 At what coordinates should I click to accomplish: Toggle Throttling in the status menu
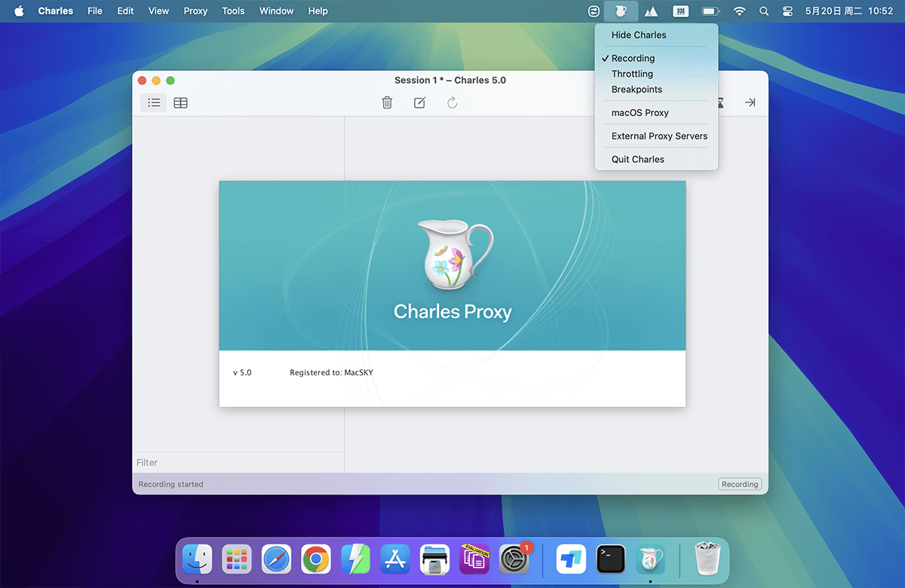656,74
